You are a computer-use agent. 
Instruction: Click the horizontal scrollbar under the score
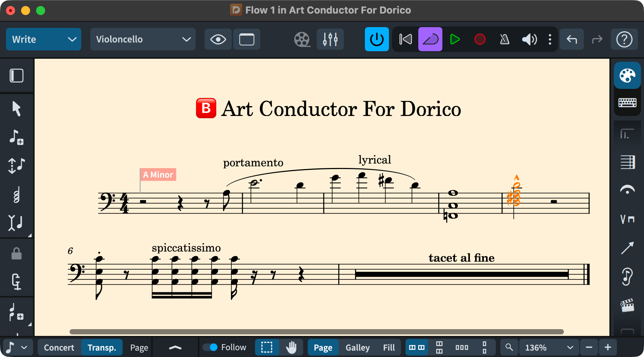tap(316, 332)
